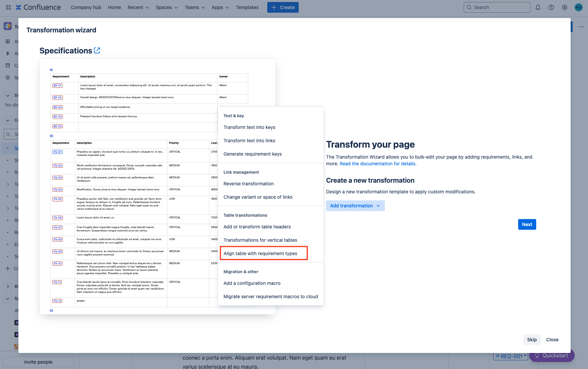This screenshot has height=369, width=588.
Task: Open Read the documentation for details link
Action: click(x=378, y=164)
